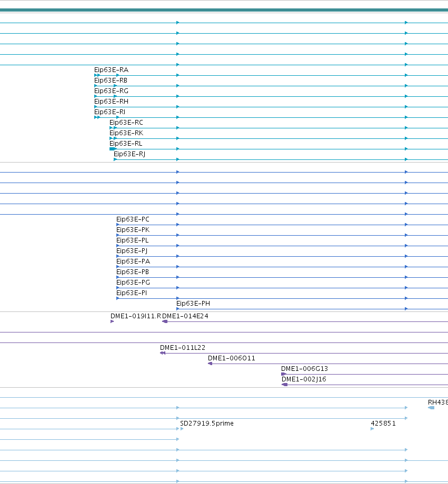This screenshot has height=484, width=448.
Task: Select the Eip63E-PH protein label
Action: tap(193, 304)
